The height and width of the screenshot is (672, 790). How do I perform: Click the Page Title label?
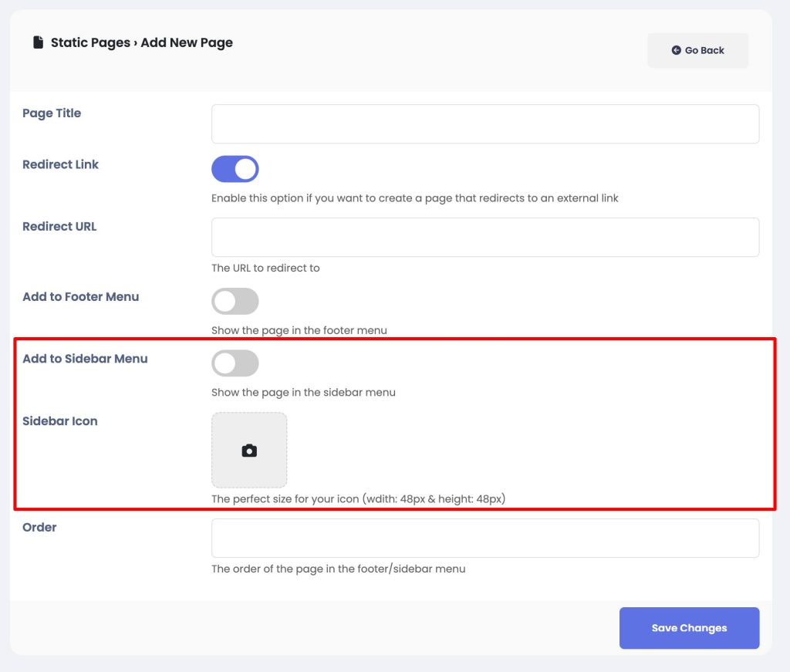52,113
